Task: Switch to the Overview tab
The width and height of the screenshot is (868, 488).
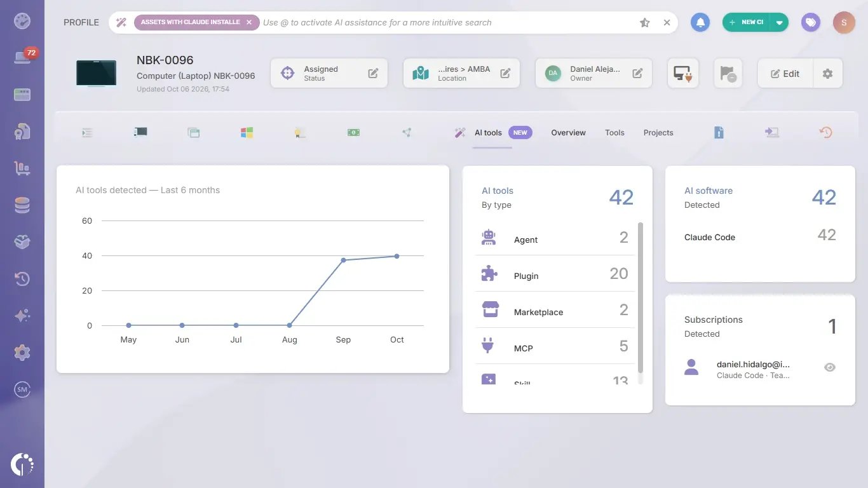Action: [x=568, y=133]
